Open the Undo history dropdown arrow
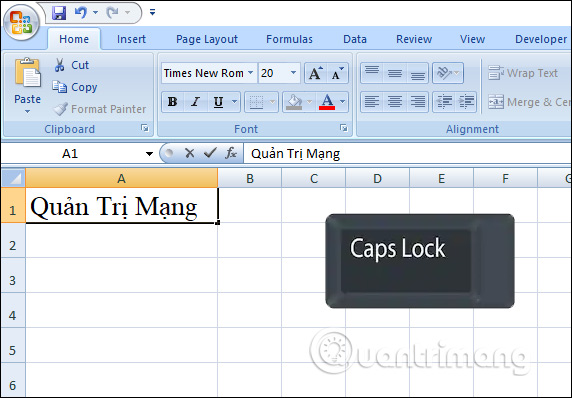This screenshot has height=398, width=572. 95,13
